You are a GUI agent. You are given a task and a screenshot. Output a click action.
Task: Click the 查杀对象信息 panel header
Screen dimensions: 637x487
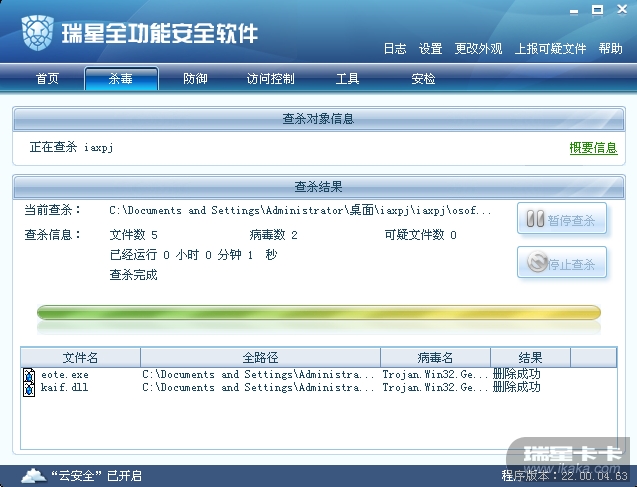pyautogui.click(x=318, y=119)
